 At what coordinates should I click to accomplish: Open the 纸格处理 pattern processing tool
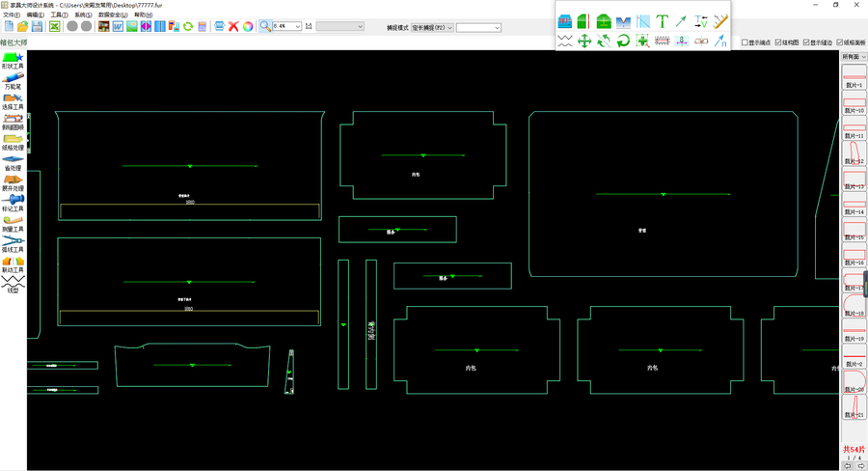[13, 143]
